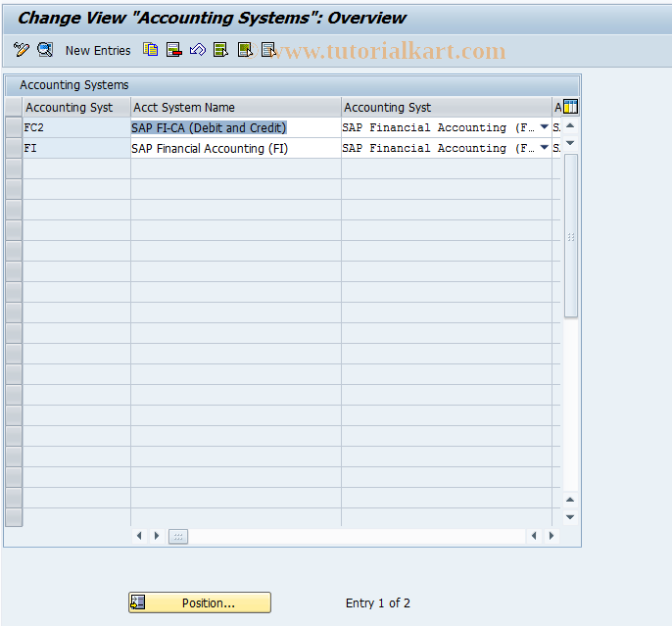The height and width of the screenshot is (626, 672).
Task: Click the bottom scroll-down arrow of table
Action: point(570,517)
